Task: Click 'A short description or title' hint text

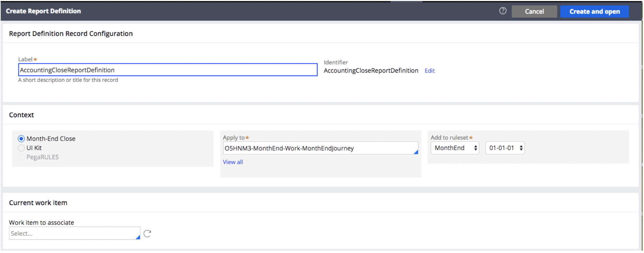Action: (68, 80)
